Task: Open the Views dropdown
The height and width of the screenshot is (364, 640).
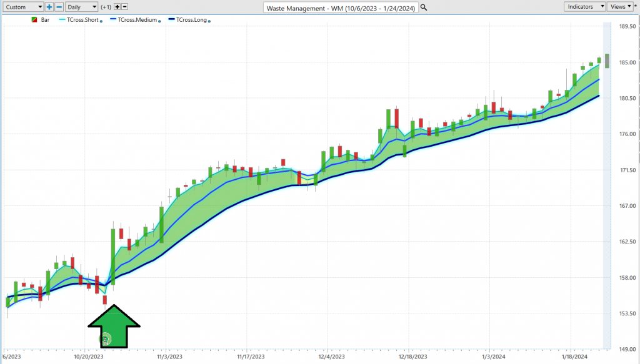Action: (x=620, y=6)
